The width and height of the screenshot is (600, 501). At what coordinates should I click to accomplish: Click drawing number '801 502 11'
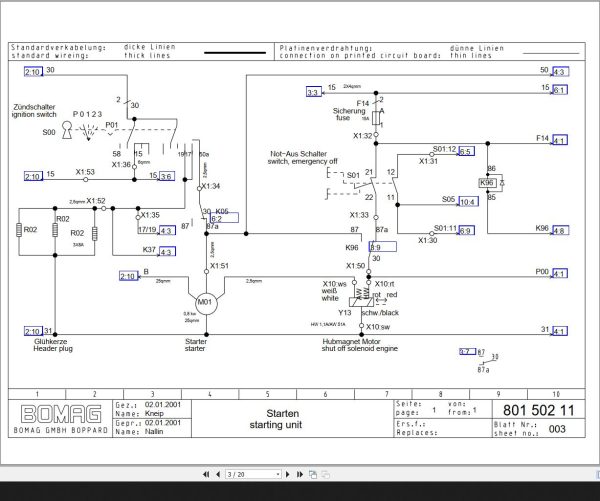(x=538, y=410)
